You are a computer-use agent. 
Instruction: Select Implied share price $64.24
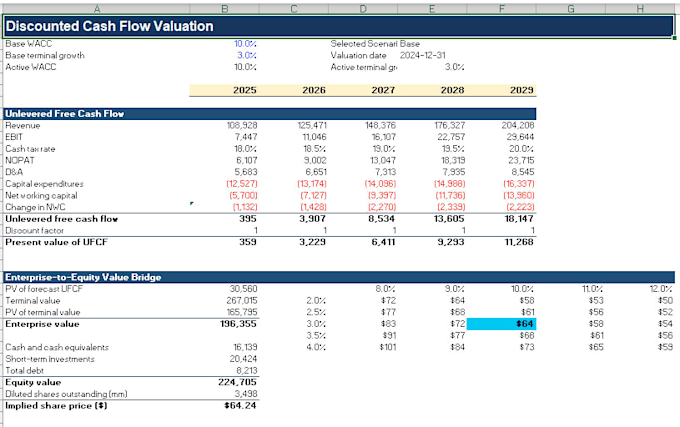tap(240, 406)
